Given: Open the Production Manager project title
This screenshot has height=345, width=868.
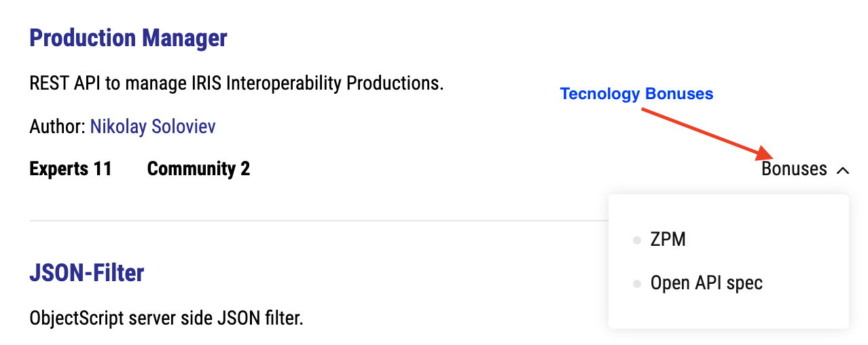Looking at the screenshot, I should point(128,38).
